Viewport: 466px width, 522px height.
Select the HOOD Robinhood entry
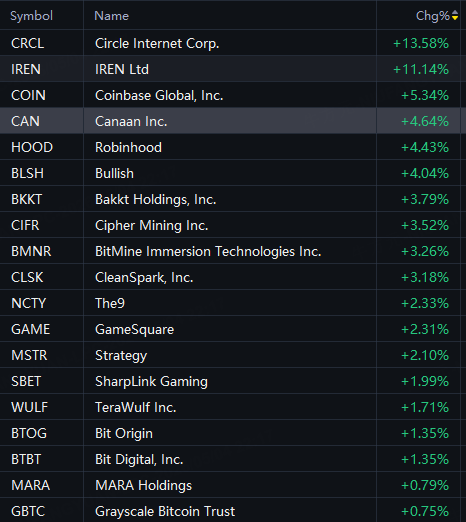click(x=230, y=147)
